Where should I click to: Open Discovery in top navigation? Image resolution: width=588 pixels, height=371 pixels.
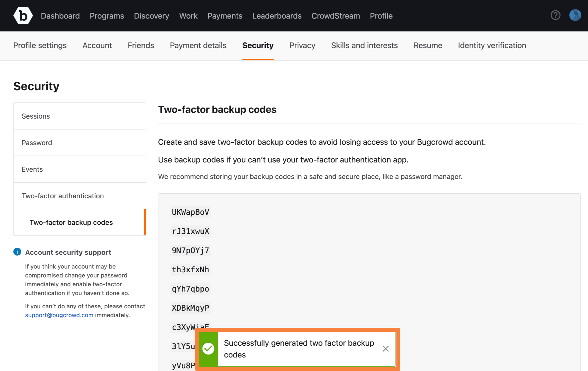click(151, 16)
